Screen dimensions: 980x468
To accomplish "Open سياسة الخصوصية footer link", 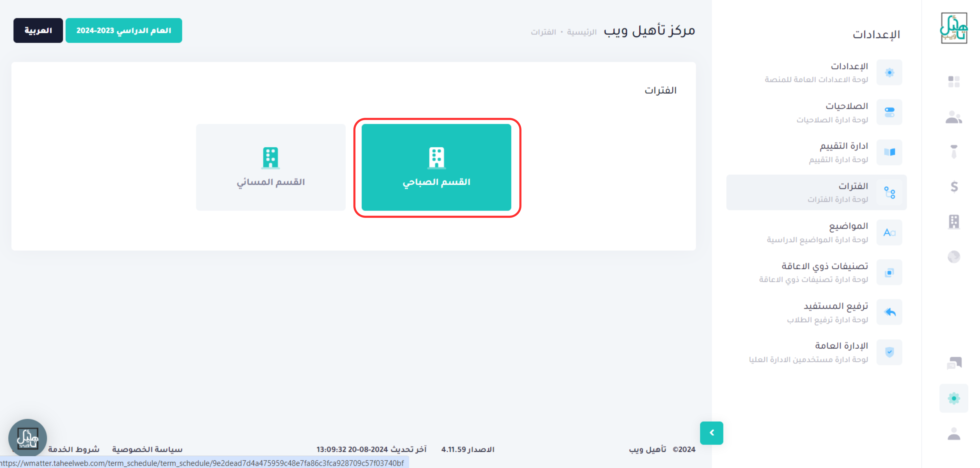I will [x=147, y=449].
